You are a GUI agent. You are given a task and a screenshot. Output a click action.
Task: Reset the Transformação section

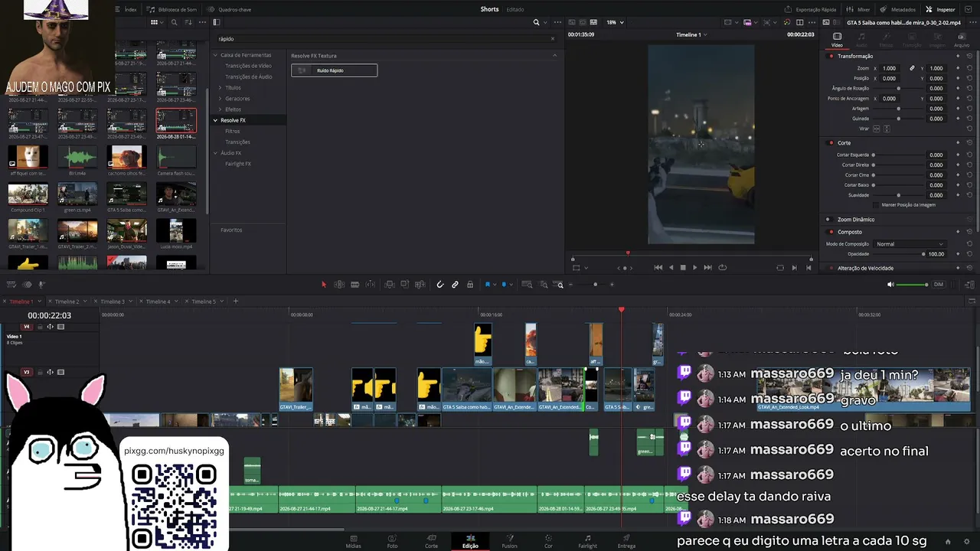(x=969, y=56)
